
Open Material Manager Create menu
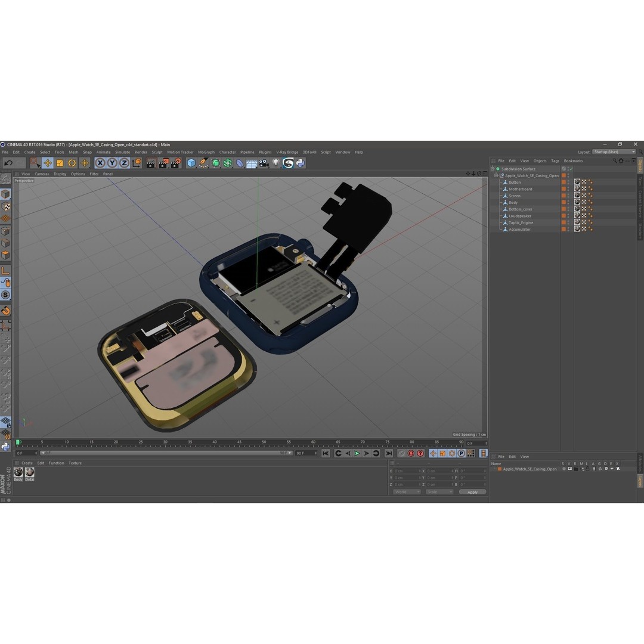click(27, 463)
